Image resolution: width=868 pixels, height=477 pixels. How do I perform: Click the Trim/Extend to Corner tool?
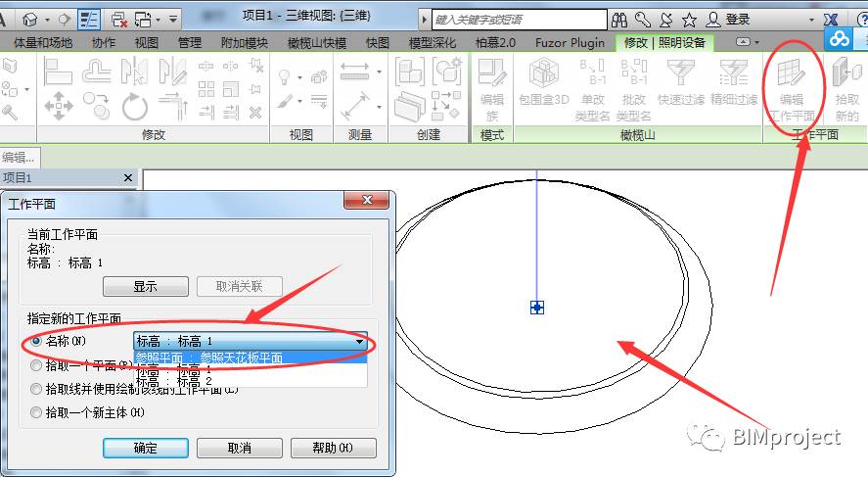(x=173, y=106)
